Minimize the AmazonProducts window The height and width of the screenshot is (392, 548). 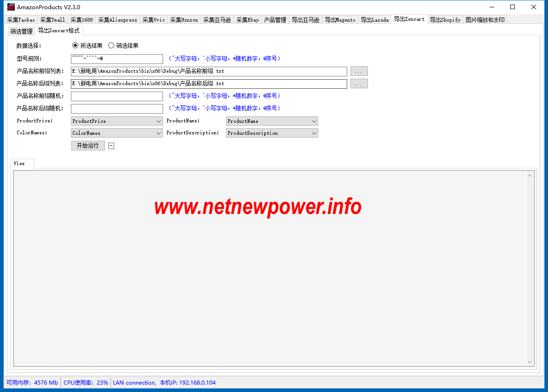point(492,7)
